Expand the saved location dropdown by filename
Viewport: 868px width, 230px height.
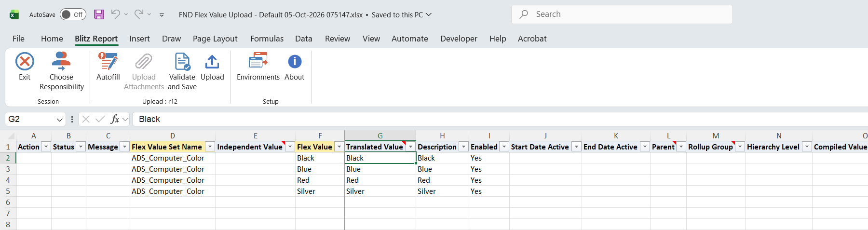[x=428, y=14]
